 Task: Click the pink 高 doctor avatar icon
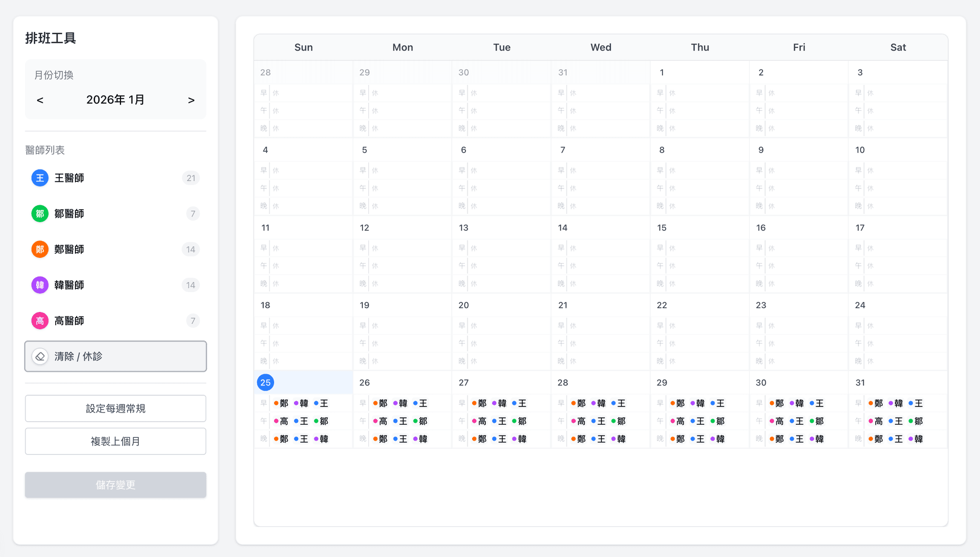pos(40,321)
